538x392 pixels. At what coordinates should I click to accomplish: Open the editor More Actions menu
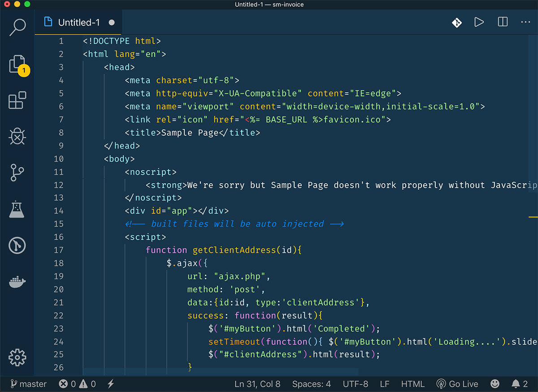click(525, 22)
